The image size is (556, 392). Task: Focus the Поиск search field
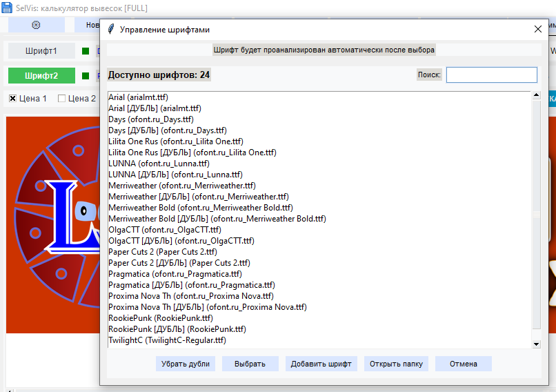click(x=491, y=75)
